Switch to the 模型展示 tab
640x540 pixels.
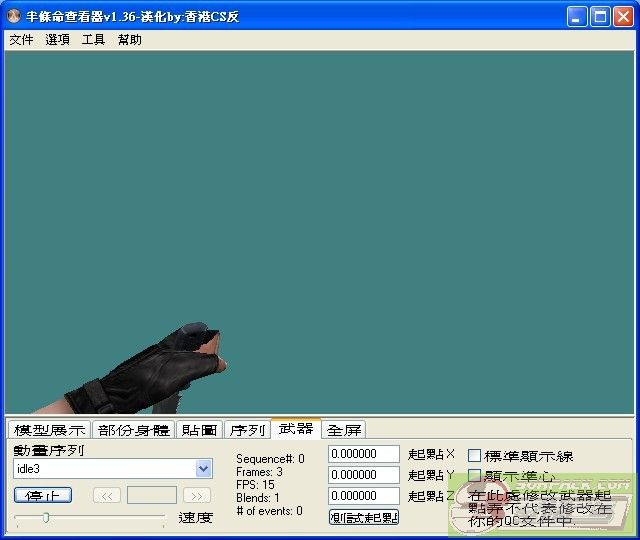(49, 429)
